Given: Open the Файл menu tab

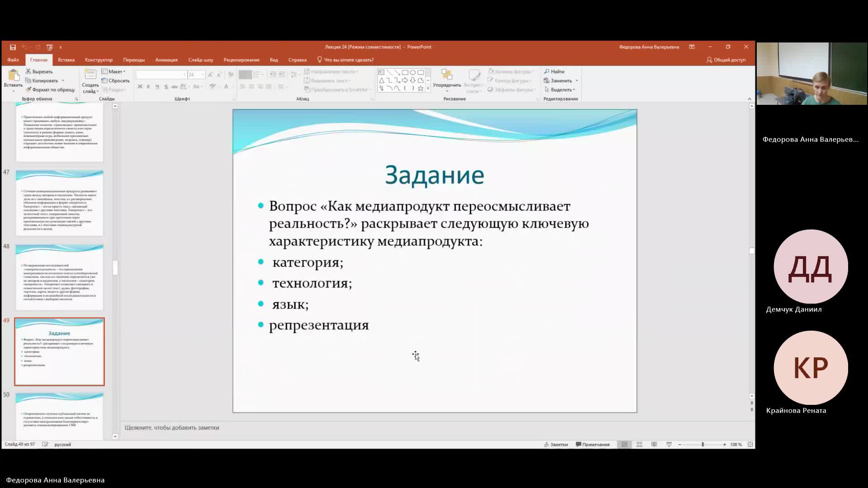Looking at the screenshot, I should (13, 60).
